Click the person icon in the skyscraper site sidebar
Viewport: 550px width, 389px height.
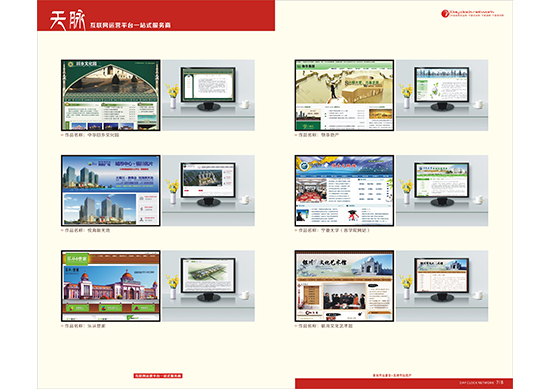141,220
